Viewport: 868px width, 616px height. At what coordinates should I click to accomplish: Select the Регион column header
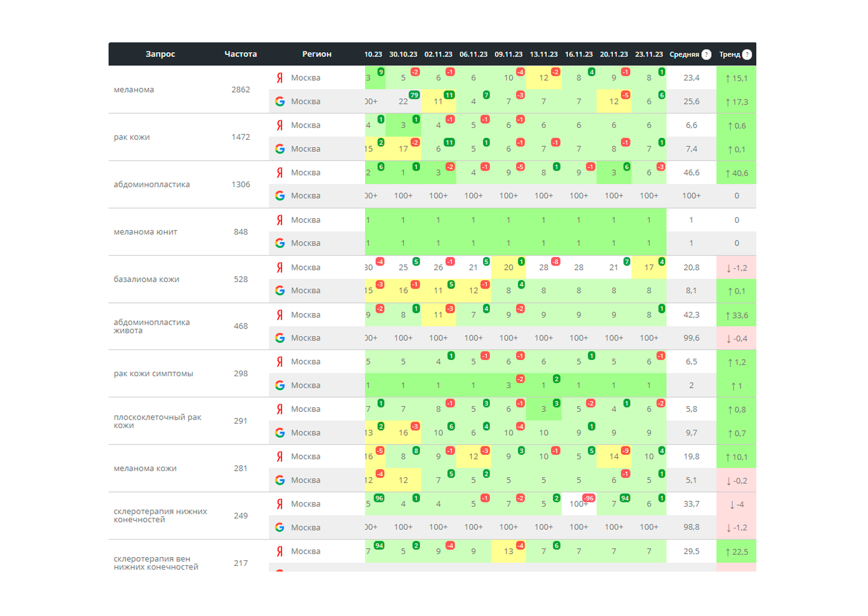[x=316, y=54]
